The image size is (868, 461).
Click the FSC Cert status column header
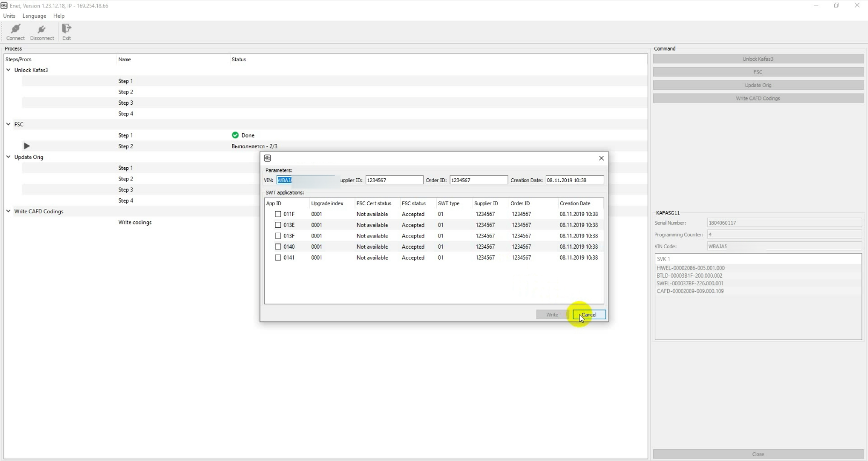coord(374,204)
